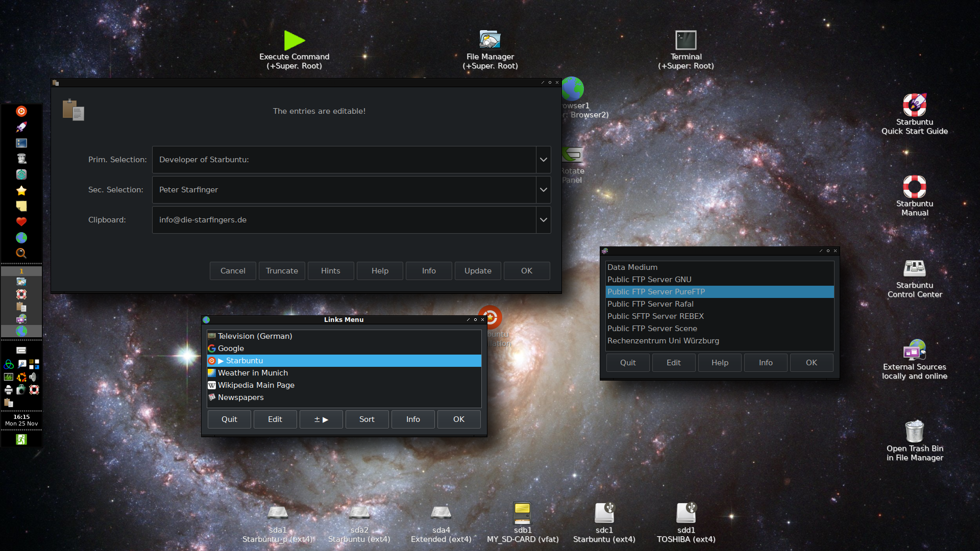The width and height of the screenshot is (980, 551).
Task: Open sdd1 TOSHIBA USB drive icon
Action: 685,513
